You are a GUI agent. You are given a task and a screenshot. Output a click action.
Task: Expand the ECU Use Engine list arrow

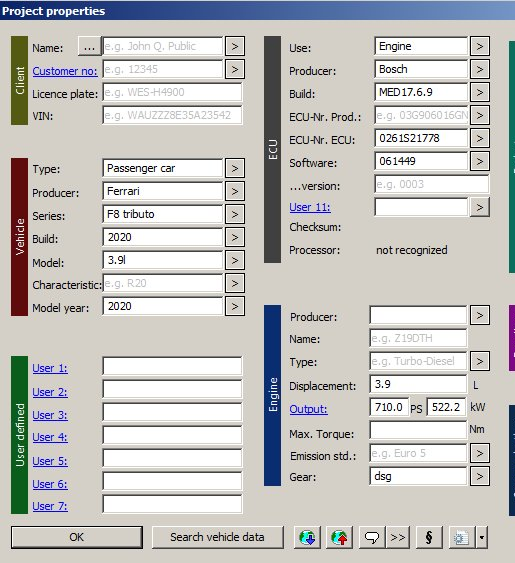[x=480, y=46]
